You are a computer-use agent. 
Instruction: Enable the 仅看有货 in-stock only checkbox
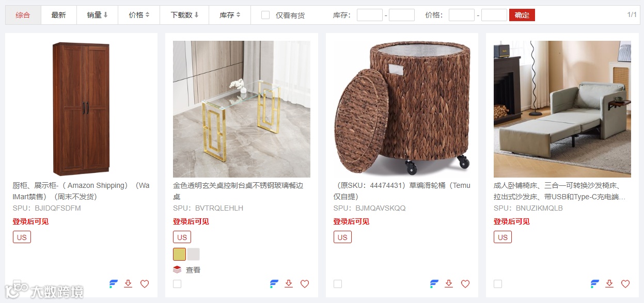(x=265, y=15)
